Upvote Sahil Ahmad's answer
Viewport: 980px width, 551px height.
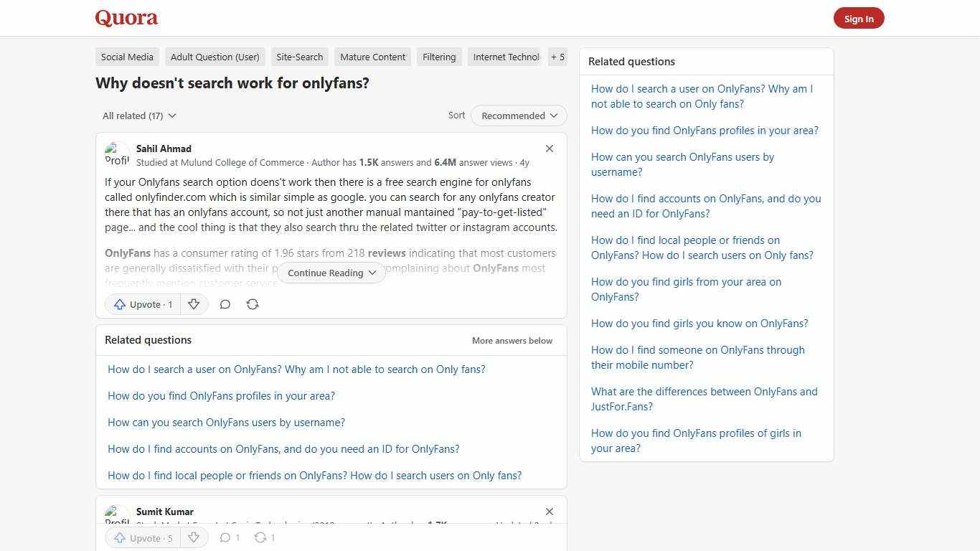tap(142, 304)
